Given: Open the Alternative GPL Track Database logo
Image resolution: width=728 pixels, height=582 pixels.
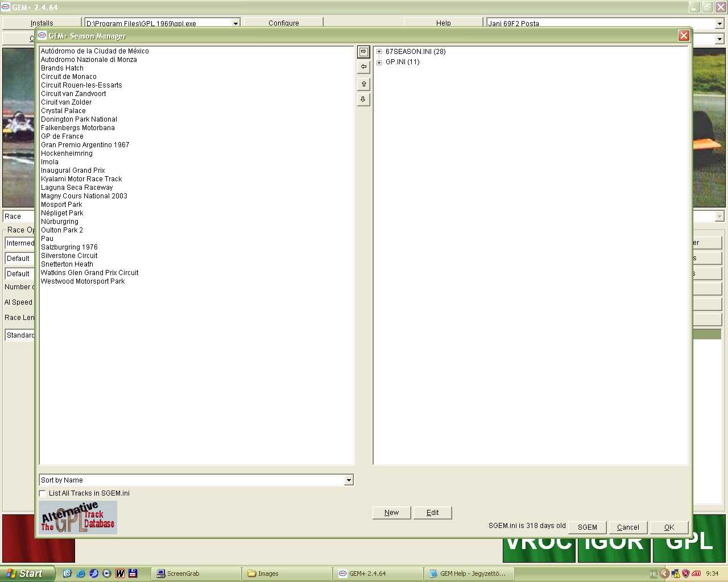Looking at the screenshot, I should (78, 517).
